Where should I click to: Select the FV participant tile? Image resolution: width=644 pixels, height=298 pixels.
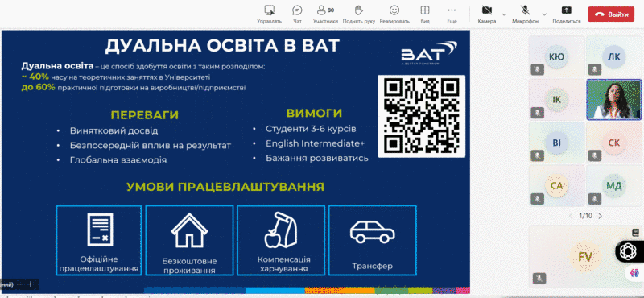(585, 256)
